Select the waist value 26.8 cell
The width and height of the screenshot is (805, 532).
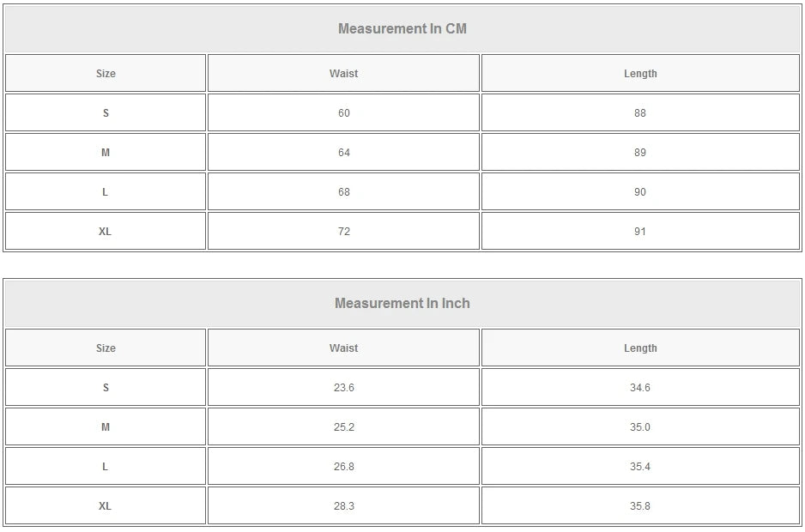click(x=343, y=467)
